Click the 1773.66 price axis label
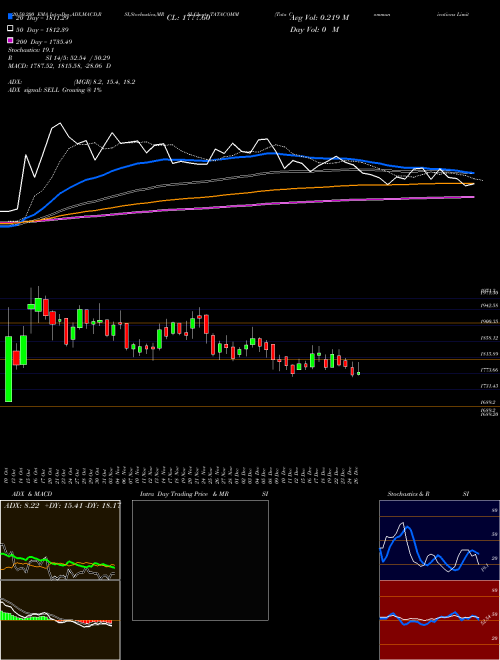500x660 pixels. click(x=489, y=370)
